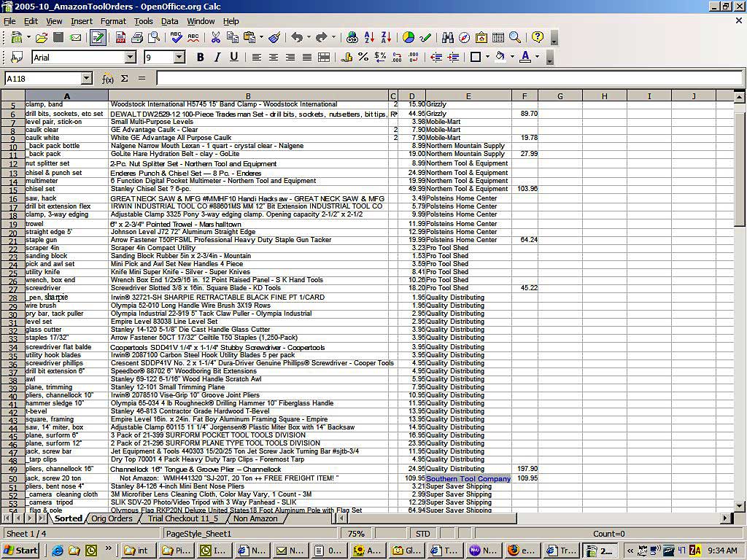The width and height of the screenshot is (747, 560).
Task: Click the Windows Start button
Action: [x=20, y=551]
